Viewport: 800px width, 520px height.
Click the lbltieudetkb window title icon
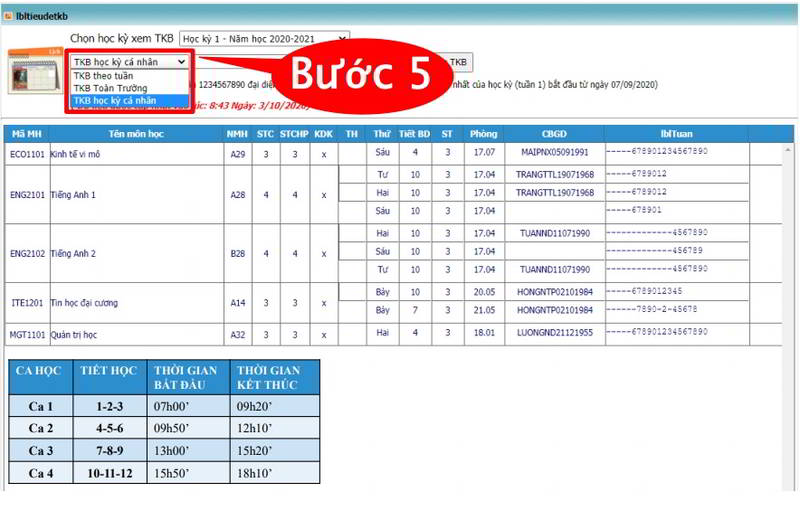click(x=8, y=17)
